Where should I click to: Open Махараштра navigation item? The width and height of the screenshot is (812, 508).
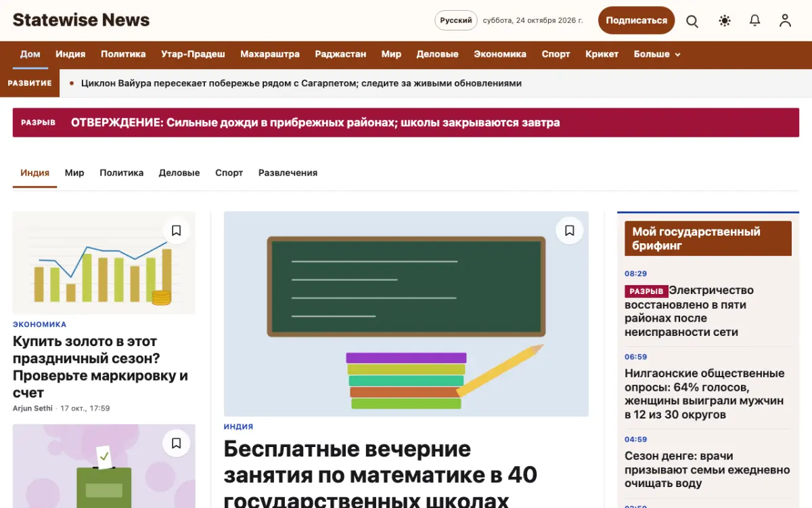270,54
